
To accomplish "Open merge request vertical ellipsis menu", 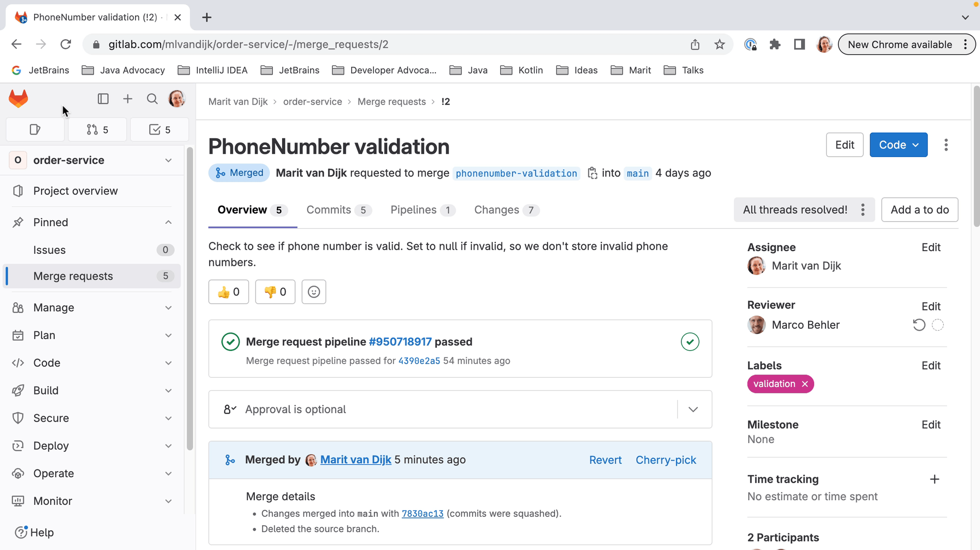I will (946, 145).
